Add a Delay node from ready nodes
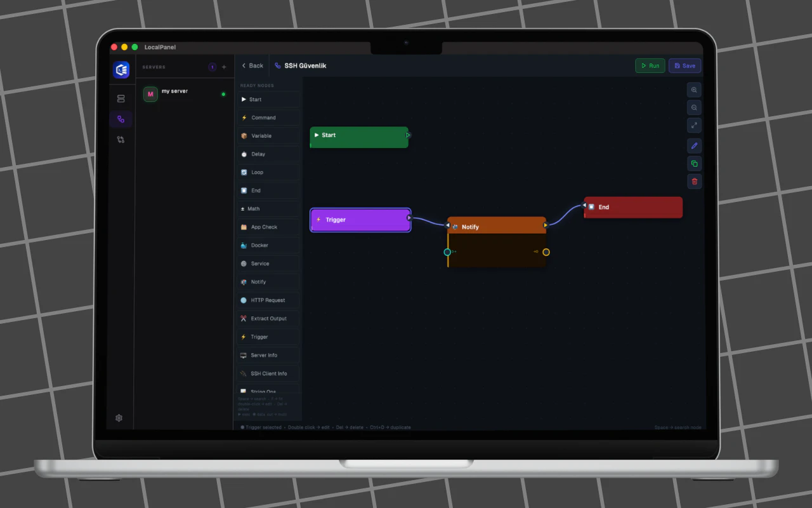Image resolution: width=812 pixels, height=508 pixels. pyautogui.click(x=269, y=154)
